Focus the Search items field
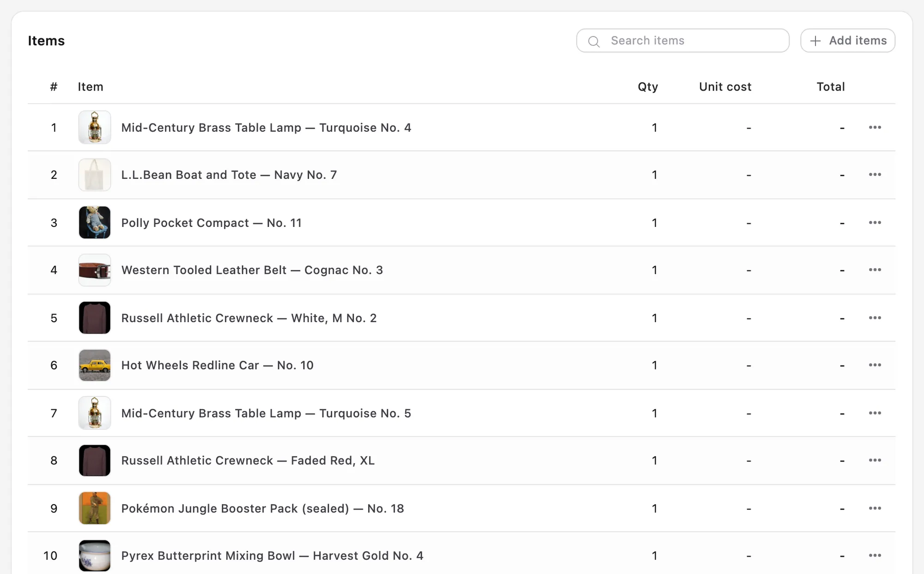This screenshot has height=574, width=924. [682, 41]
